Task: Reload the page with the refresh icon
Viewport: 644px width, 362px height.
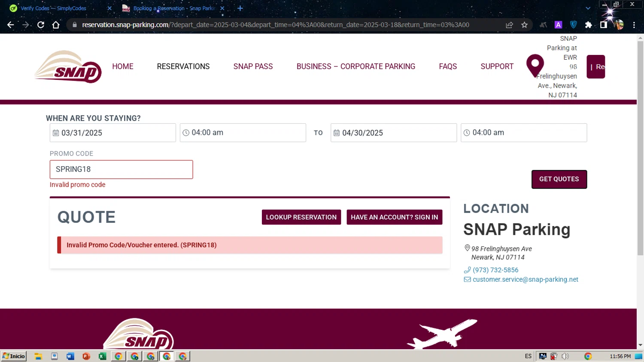Action: coord(41,25)
